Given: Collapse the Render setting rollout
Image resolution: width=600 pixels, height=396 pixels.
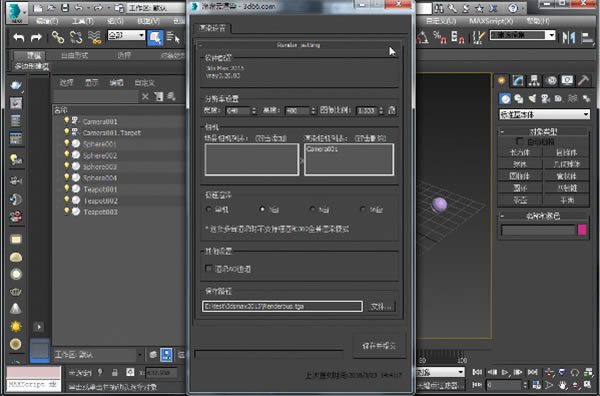Looking at the screenshot, I should [298, 45].
